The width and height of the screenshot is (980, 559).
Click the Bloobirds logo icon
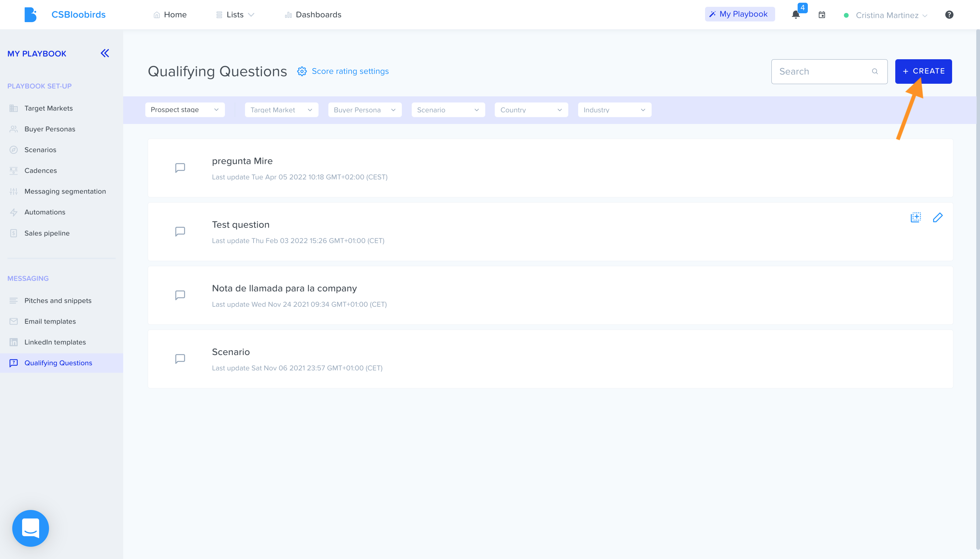(30, 15)
